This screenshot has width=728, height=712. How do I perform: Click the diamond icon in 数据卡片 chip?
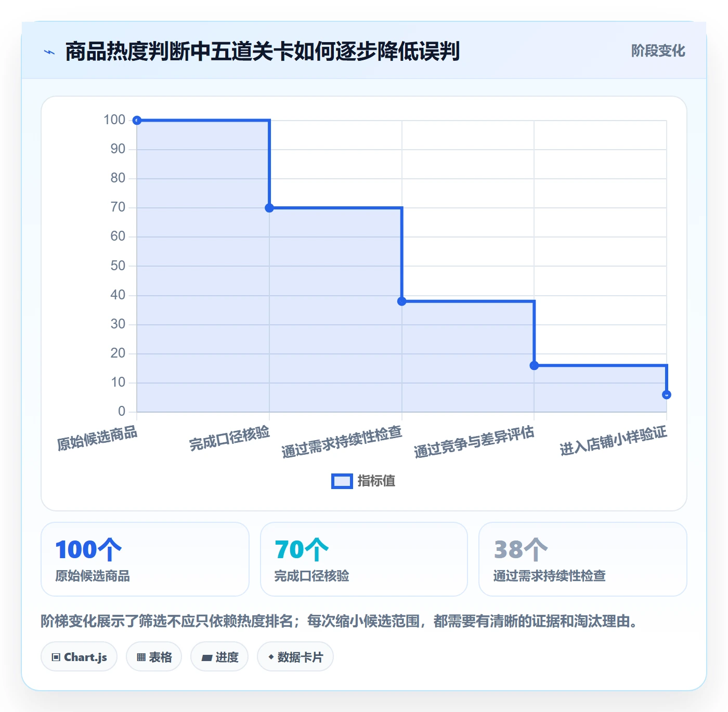271,657
